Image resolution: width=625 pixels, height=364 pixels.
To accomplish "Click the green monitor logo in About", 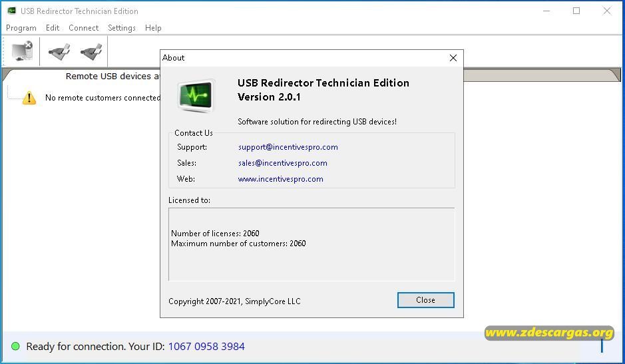I will [196, 96].
